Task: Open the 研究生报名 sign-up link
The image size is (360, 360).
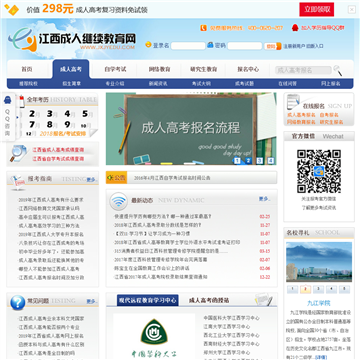Action: 331,122
